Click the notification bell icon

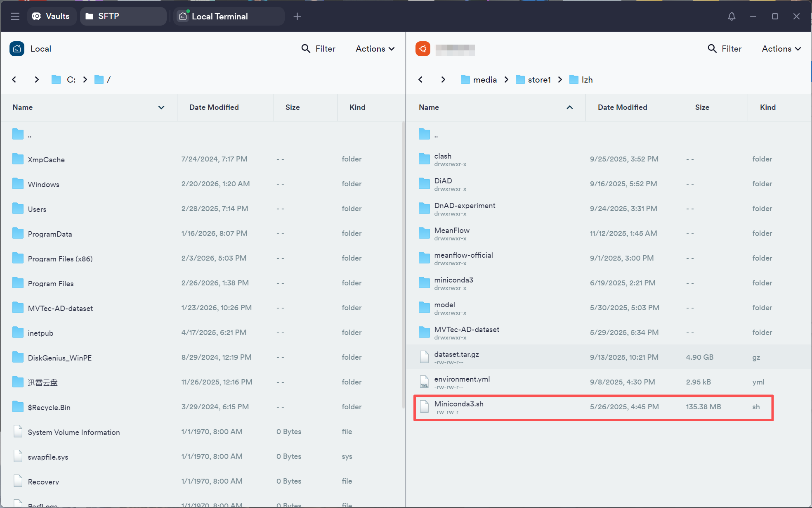pos(732,16)
